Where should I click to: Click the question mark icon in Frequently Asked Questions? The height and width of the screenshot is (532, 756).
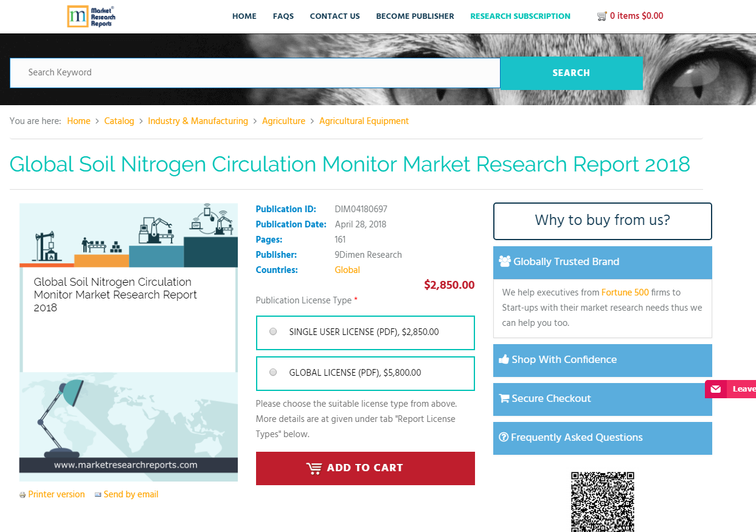(504, 437)
